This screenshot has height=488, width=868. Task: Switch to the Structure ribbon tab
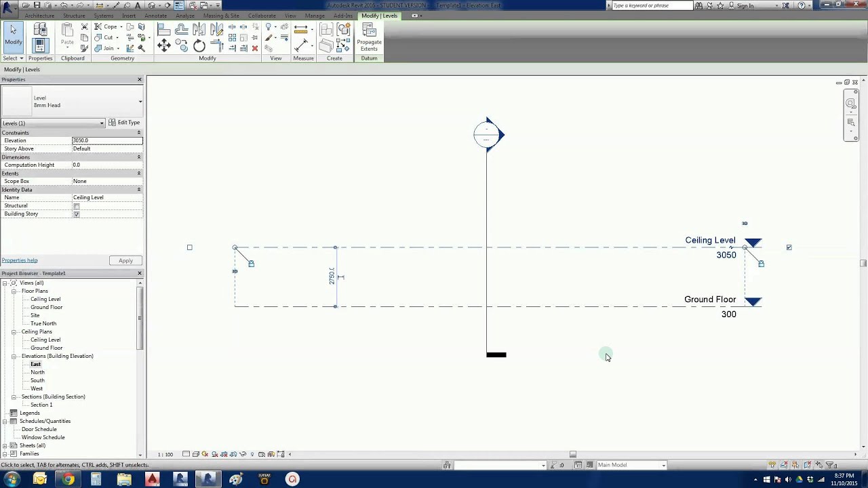74,16
